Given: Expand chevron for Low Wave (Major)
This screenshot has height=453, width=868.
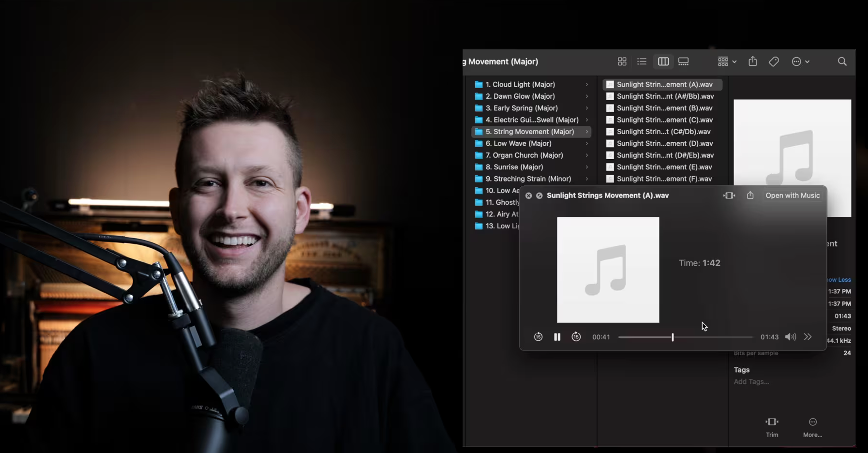Looking at the screenshot, I should tap(587, 143).
